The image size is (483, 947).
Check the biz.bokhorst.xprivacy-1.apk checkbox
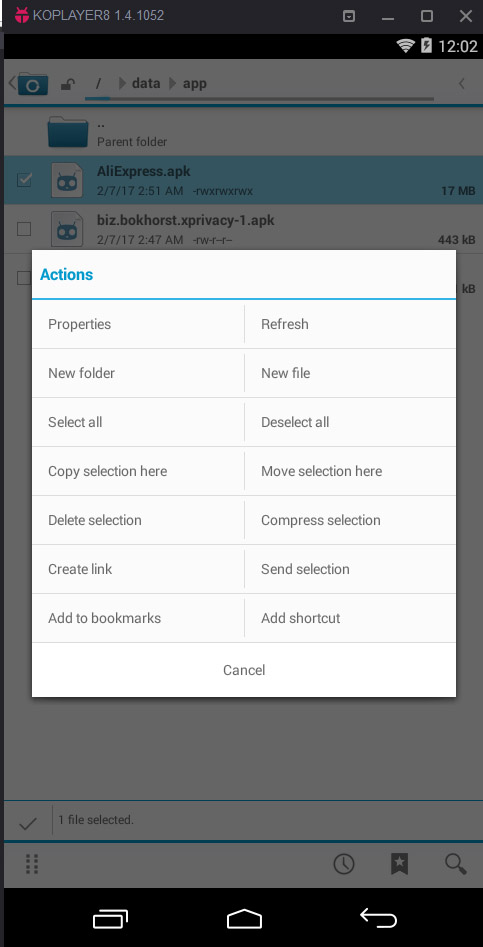(x=24, y=229)
